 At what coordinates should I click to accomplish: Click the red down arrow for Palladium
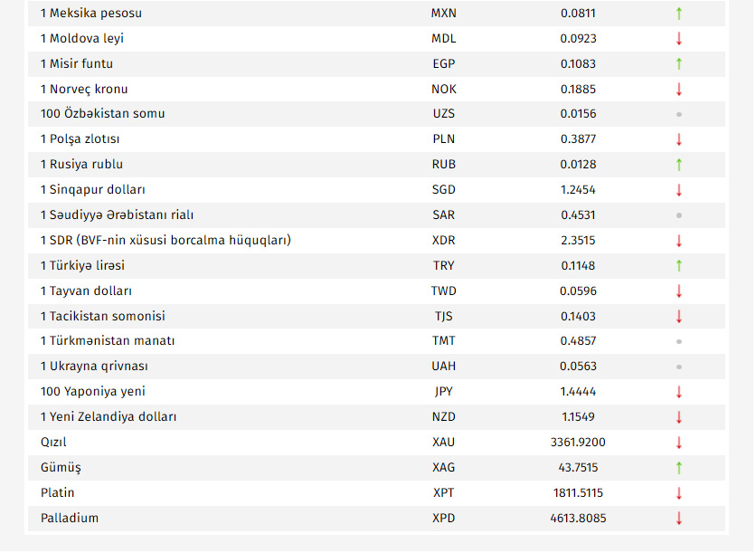[x=678, y=519]
